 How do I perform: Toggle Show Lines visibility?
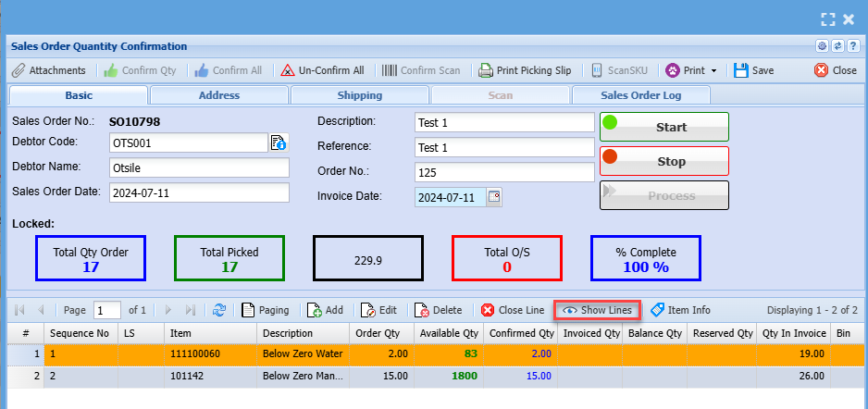point(597,310)
